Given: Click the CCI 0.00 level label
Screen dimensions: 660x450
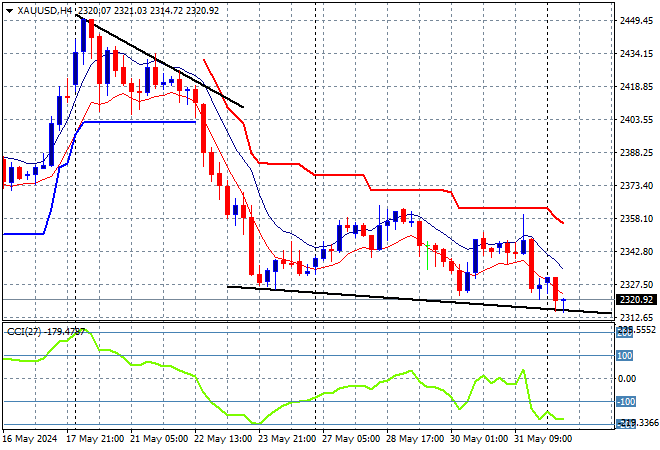Looking at the screenshot, I should 627,379.
